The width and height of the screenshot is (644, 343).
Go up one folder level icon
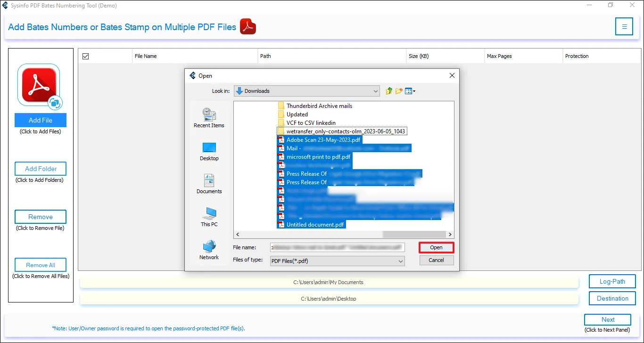[389, 91]
